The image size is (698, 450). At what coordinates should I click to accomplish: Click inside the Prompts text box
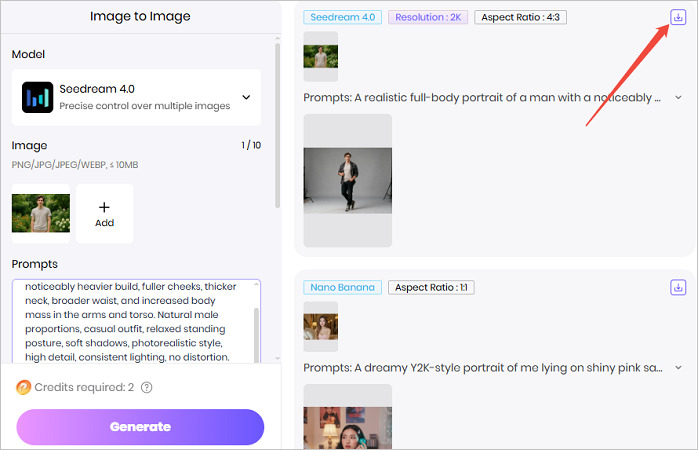(x=136, y=321)
